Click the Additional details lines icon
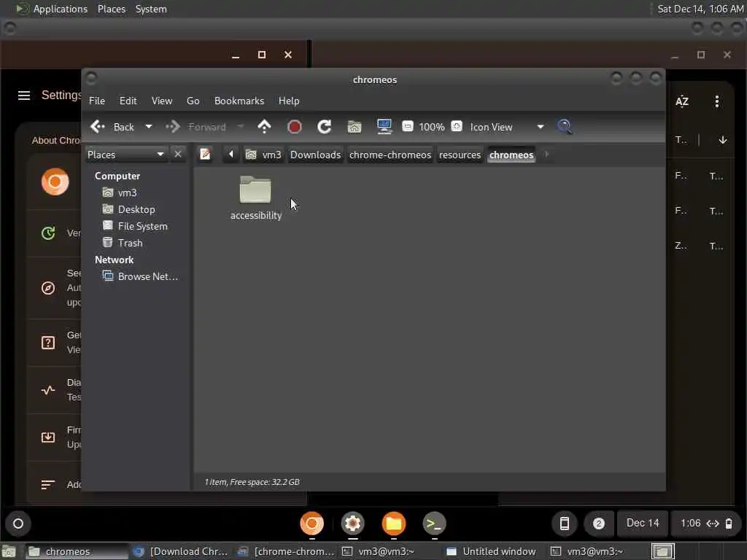747x560 pixels. click(x=47, y=485)
